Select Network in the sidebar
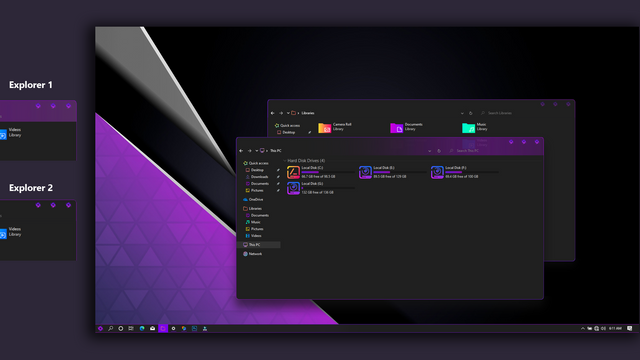The width and height of the screenshot is (640, 360). 253,254
